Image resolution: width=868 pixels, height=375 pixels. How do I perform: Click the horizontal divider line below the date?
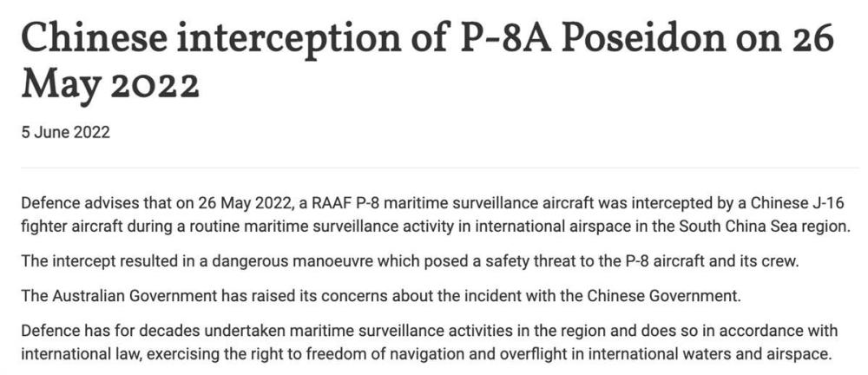(440, 167)
